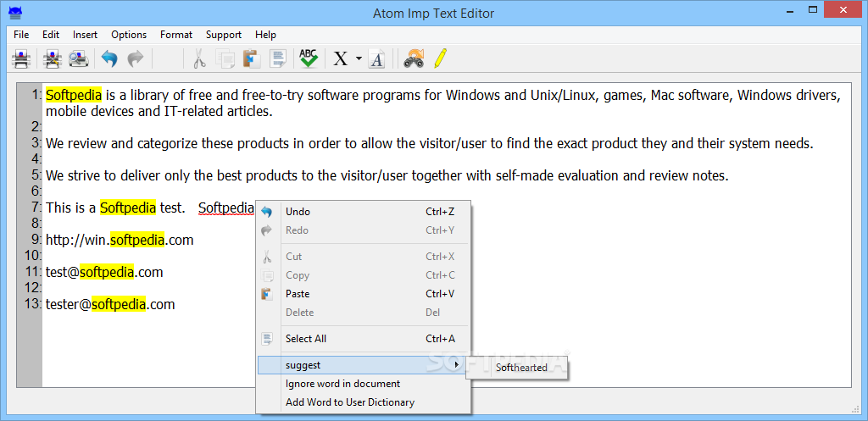Image resolution: width=868 pixels, height=421 pixels.
Task: Click the test@softpedia.com text
Action: [104, 273]
